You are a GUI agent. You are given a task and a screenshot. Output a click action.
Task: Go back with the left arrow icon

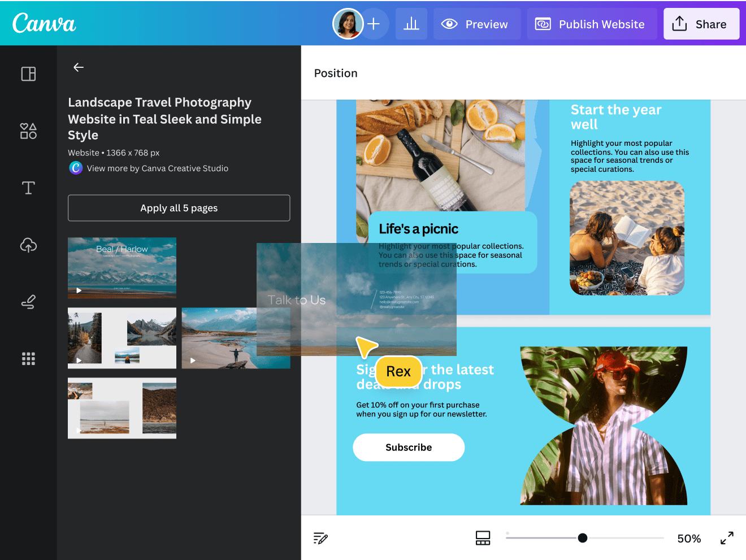[79, 67]
